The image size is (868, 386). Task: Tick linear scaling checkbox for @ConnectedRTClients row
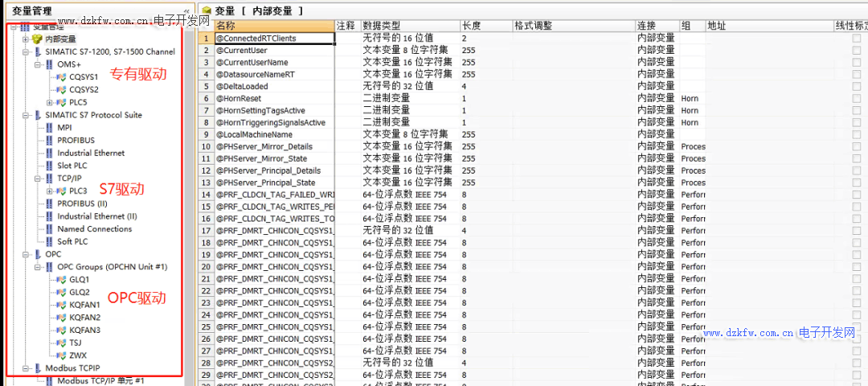coord(856,38)
